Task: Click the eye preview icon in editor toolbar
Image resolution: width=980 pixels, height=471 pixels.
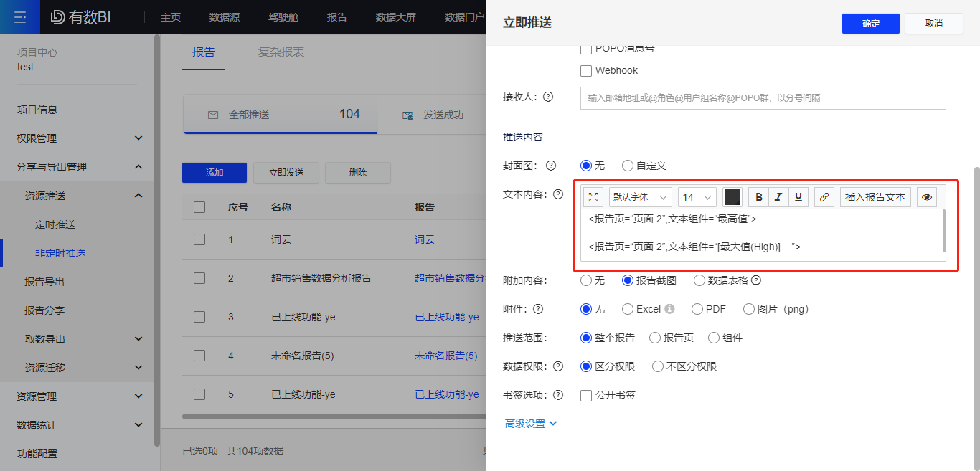Action: [x=927, y=197]
